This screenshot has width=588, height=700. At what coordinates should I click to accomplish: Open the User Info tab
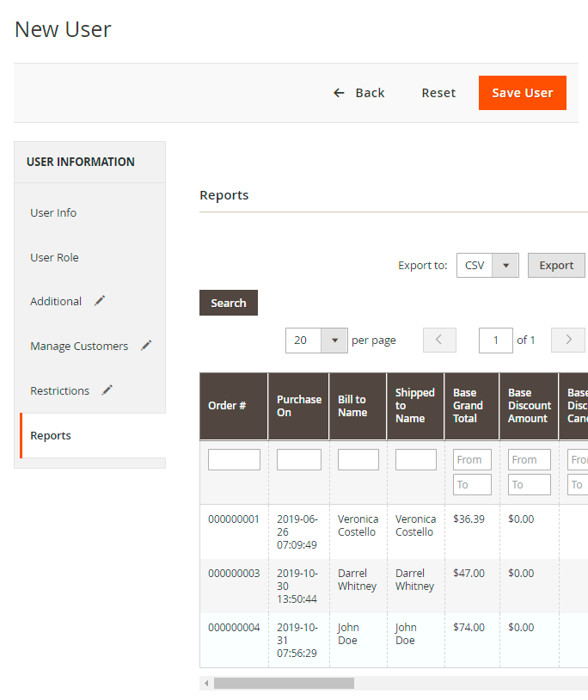[53, 212]
